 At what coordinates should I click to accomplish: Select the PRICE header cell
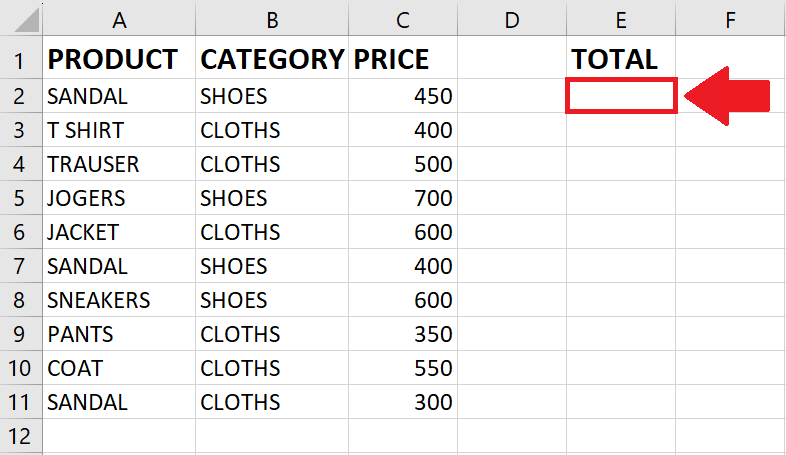tap(403, 58)
